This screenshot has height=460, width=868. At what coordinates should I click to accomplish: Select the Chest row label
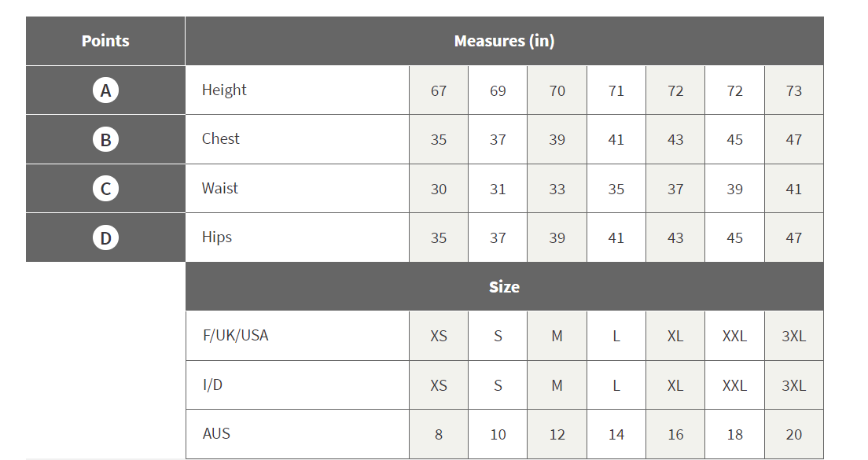click(220, 139)
